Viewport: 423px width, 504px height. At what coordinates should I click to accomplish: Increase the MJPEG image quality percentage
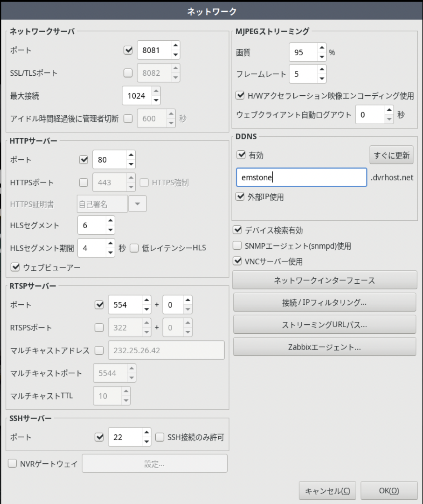point(322,48)
